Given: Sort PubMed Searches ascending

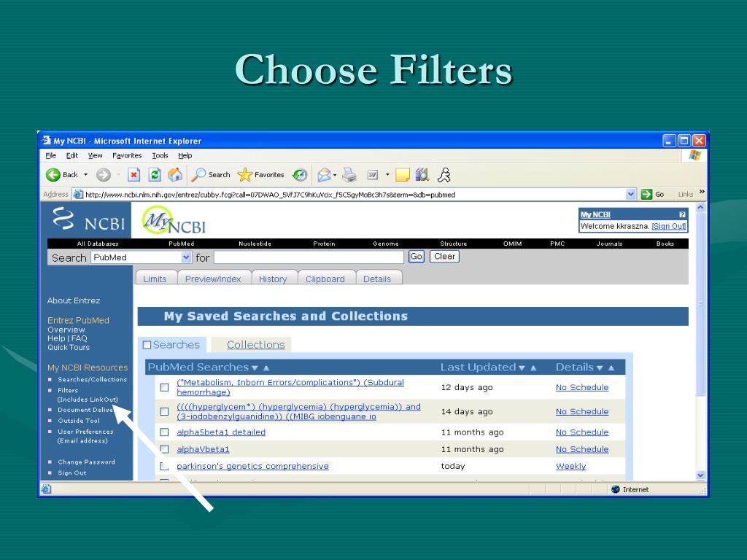Looking at the screenshot, I should (x=266, y=367).
